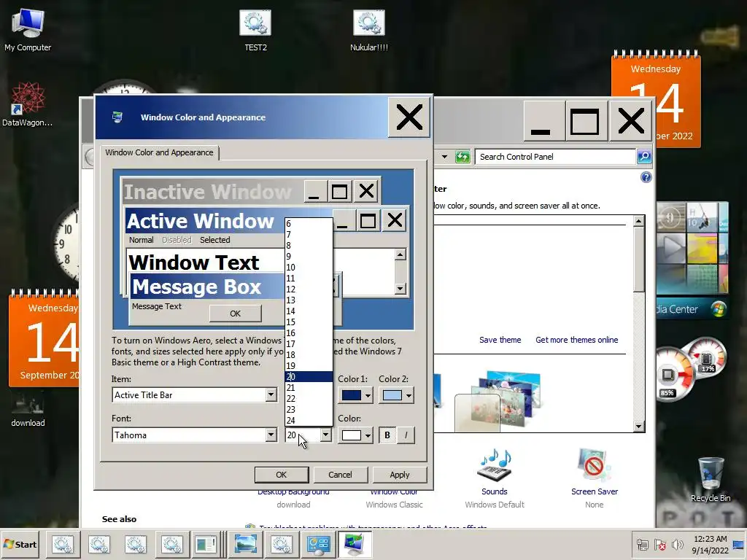
Task: Click OK in the Message Box preview
Action: (236, 314)
